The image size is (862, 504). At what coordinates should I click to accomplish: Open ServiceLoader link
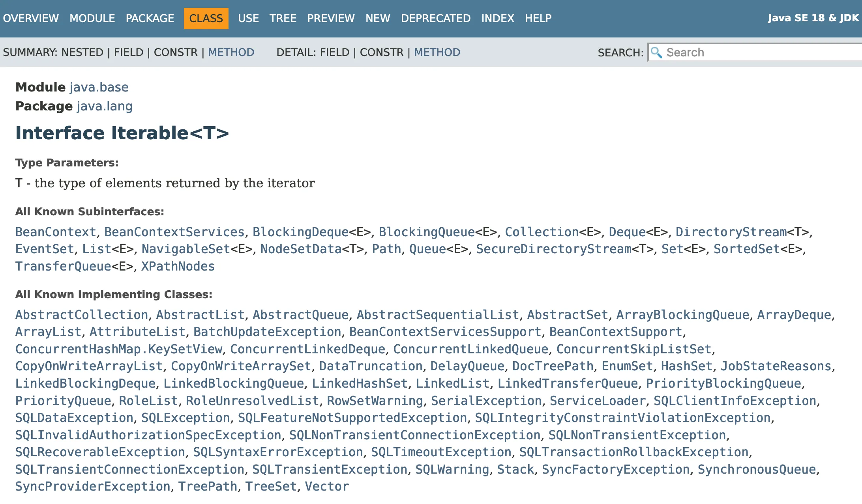coord(598,401)
